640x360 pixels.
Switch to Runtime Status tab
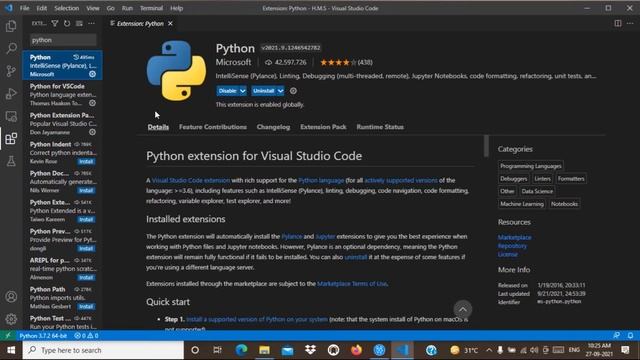click(380, 127)
